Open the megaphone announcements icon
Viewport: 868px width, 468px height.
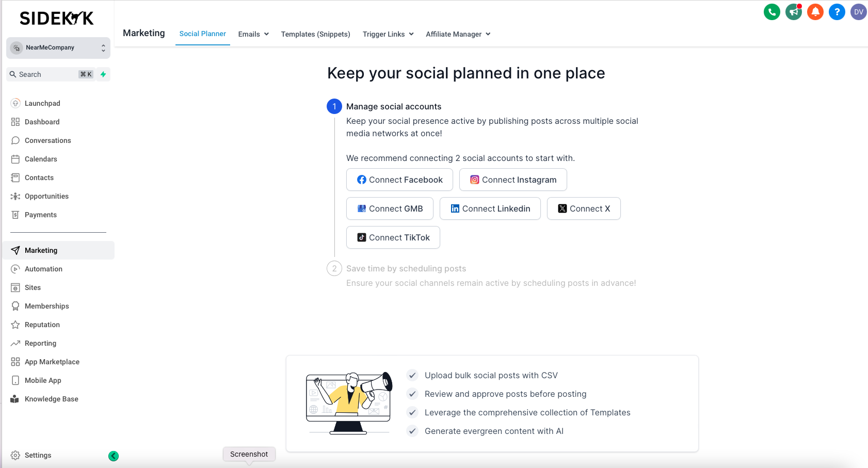pos(793,12)
